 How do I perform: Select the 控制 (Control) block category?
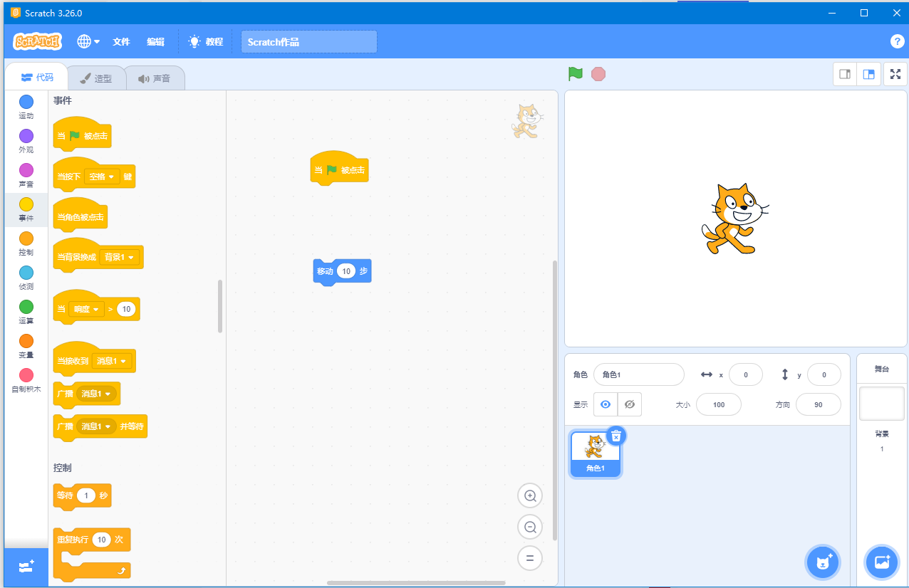coord(26,242)
